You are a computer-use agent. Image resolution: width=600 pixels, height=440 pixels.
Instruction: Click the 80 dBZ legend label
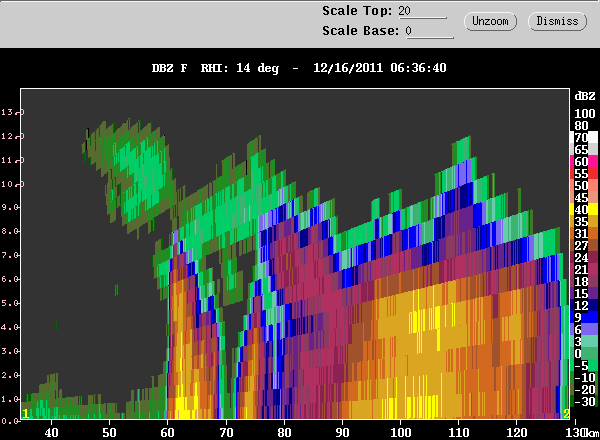581,125
